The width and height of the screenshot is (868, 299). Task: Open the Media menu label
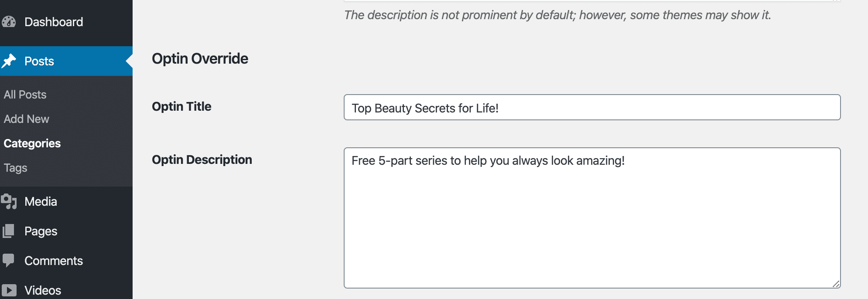41,201
